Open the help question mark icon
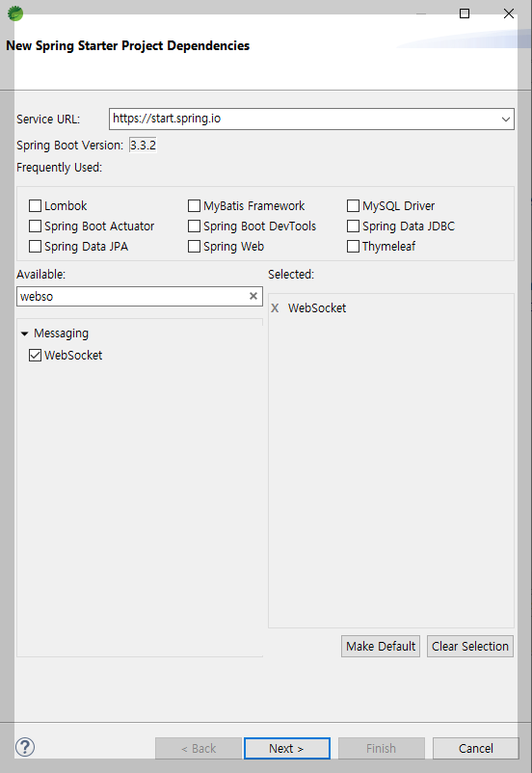 pos(25,747)
